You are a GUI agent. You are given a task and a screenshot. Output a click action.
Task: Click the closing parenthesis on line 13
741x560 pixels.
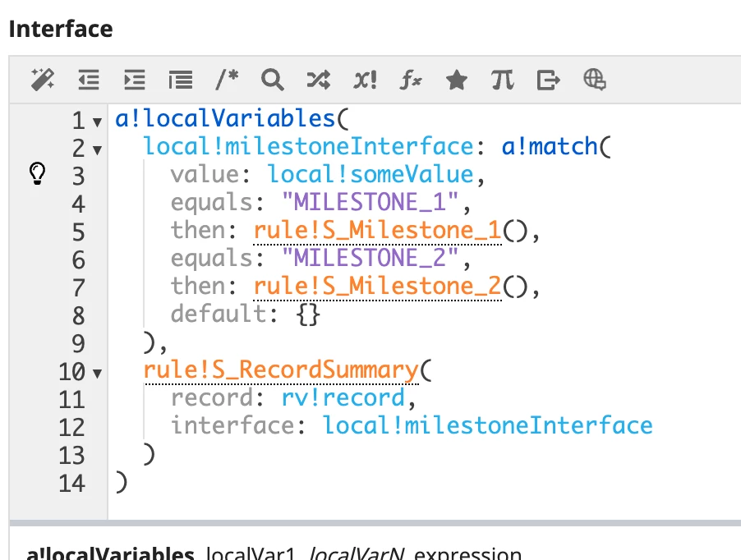149,455
